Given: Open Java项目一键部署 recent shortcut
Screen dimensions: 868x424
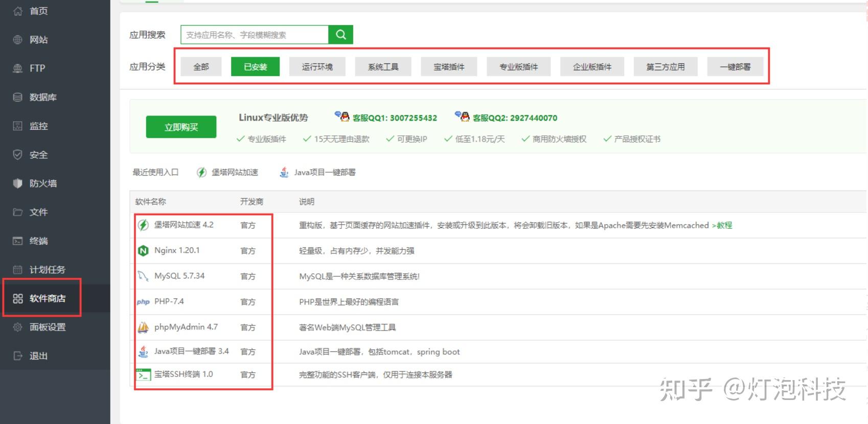Looking at the screenshot, I should (325, 173).
